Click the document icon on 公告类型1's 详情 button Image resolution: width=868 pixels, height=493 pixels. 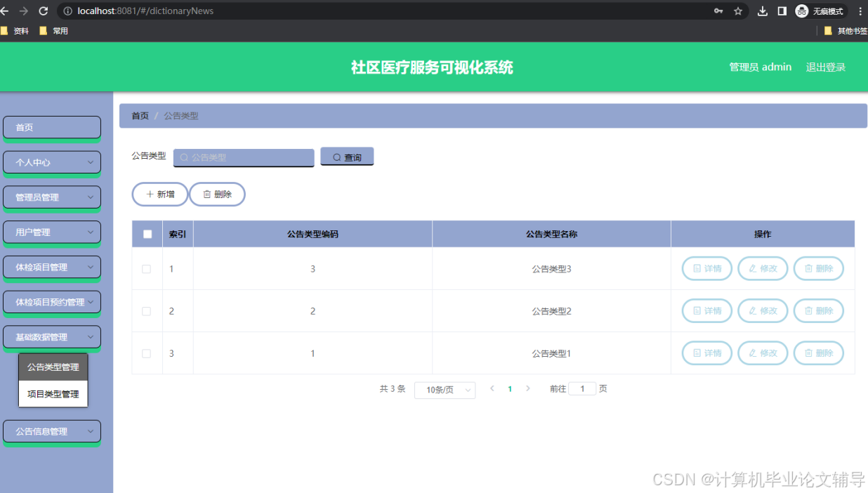(696, 353)
